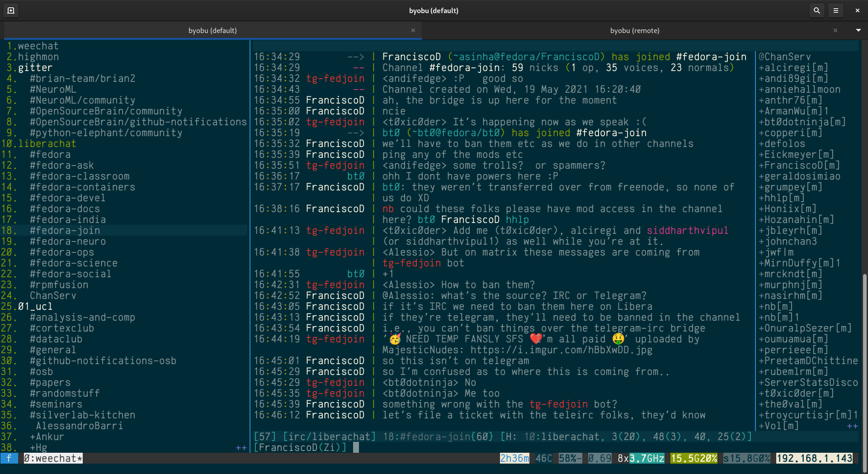Open #fedora-ask channel
Image resolution: width=868 pixels, height=474 pixels.
click(x=62, y=166)
